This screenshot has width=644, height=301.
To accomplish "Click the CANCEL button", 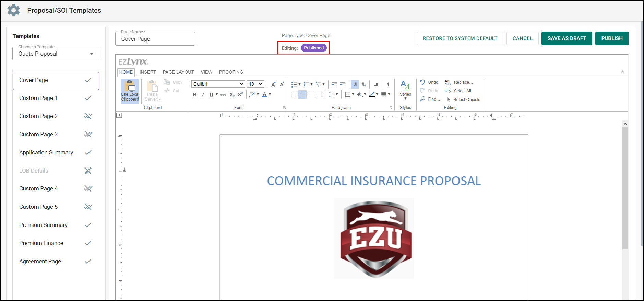I will 522,38.
